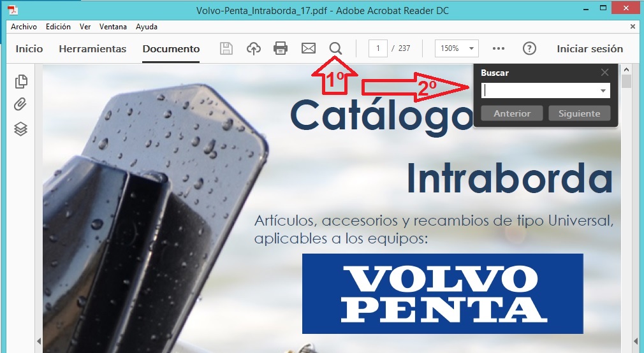This screenshot has width=644, height=353.
Task: Click the Acrobat PDF icon in title bar
Action: 13,10
